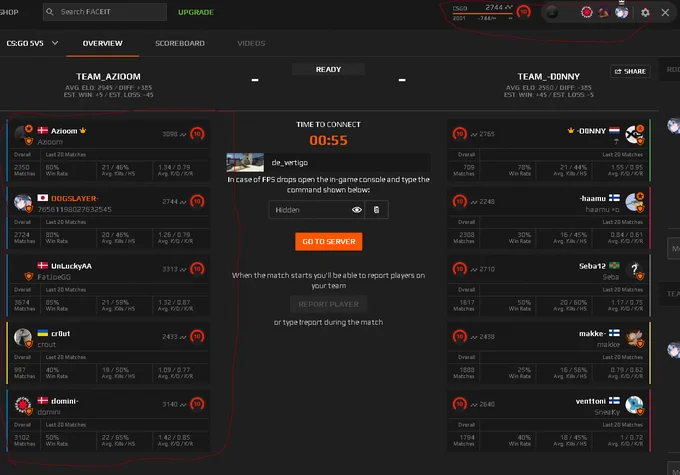Reveal the hidden command with eye icon
The width and height of the screenshot is (680, 475).
click(x=356, y=210)
